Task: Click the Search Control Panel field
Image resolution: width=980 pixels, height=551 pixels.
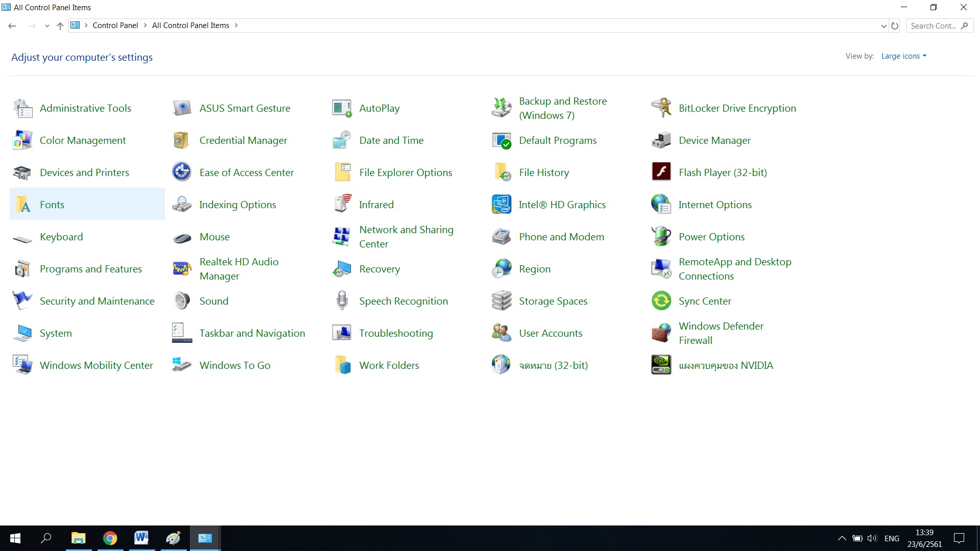Action: 939,26
